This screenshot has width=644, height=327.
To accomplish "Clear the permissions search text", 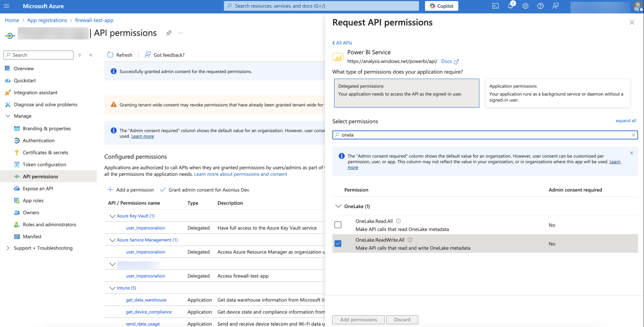I will coord(634,135).
